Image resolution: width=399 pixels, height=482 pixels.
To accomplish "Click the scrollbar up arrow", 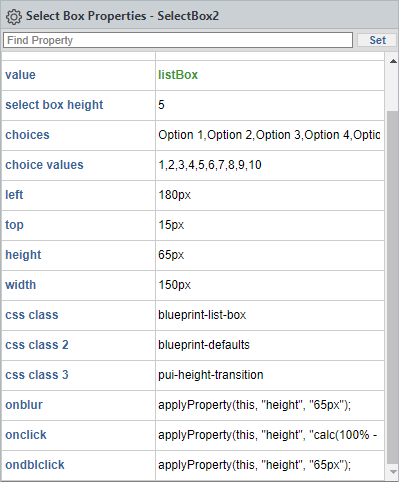I will click(393, 61).
